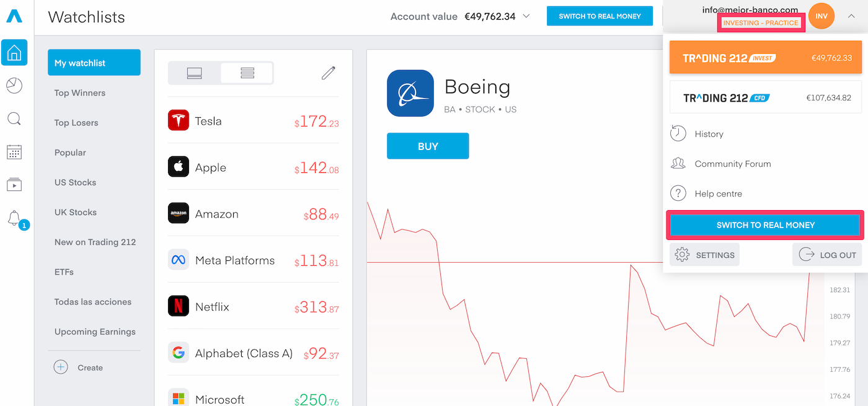Click the Netflix price $313.87

tap(317, 307)
